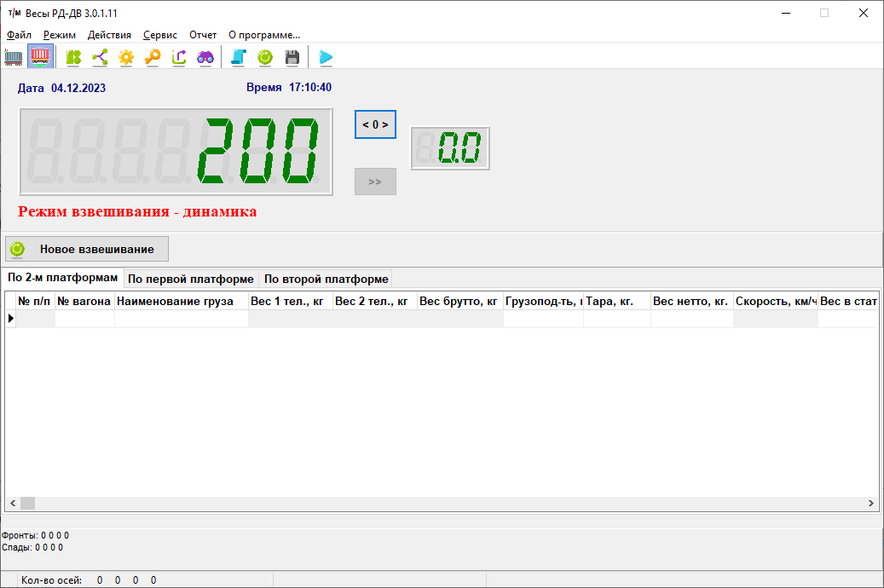Open settings with the orange gear icon

coord(126,57)
